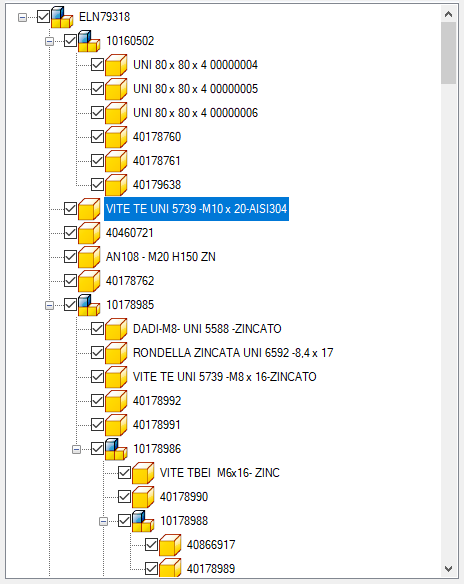Click the part icon beside 40178992
Viewport: 464px width, 584px height.
click(x=116, y=401)
